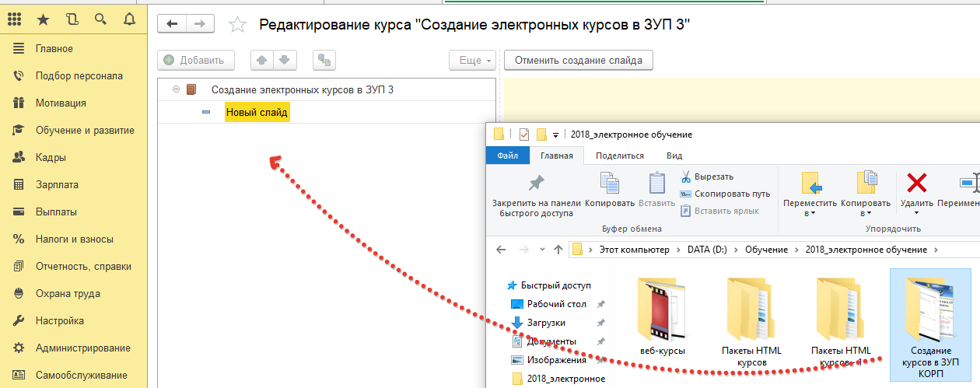Collapse course tree node Создание электронных курсов
980x388 pixels.
[x=177, y=89]
